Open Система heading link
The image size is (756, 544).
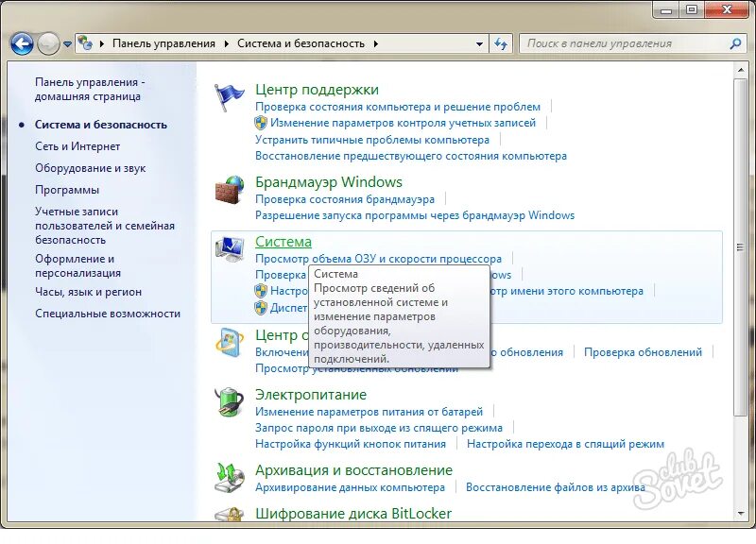tap(283, 242)
